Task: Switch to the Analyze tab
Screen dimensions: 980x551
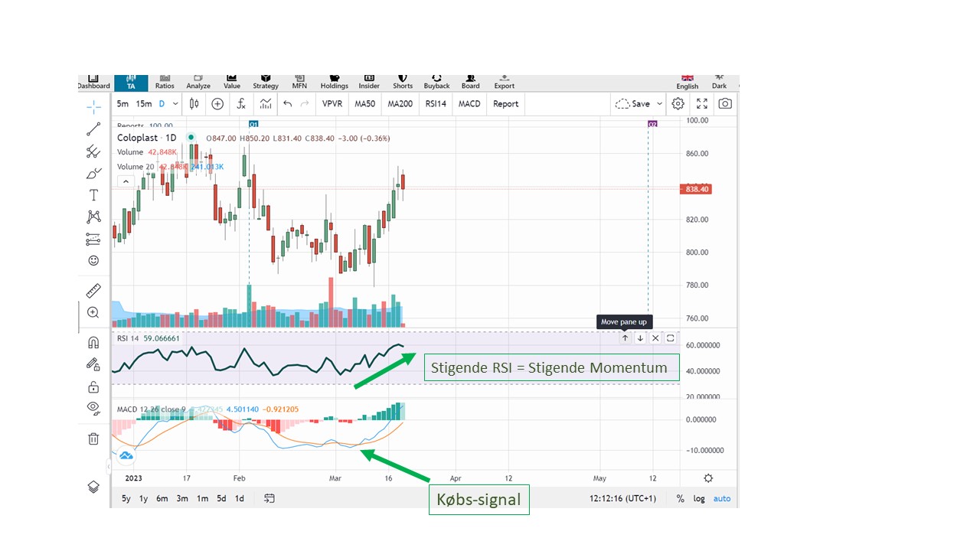Action: point(198,81)
